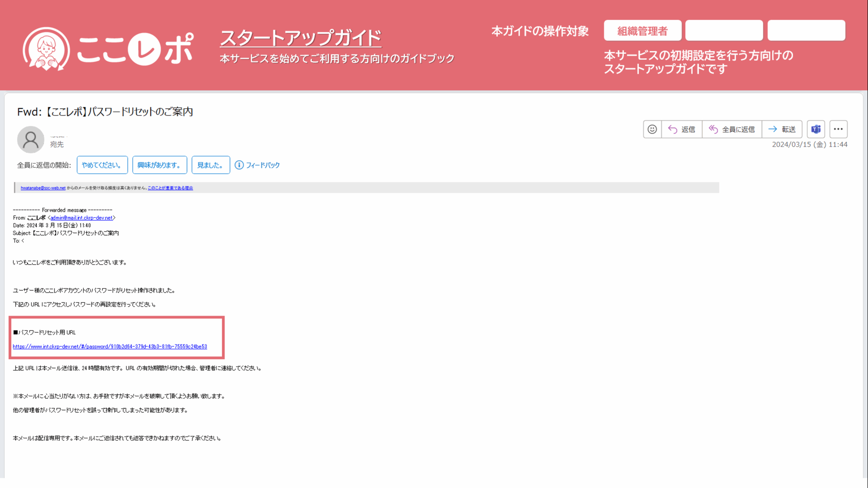Click the emoji reaction smiley icon
Viewport: 868px width, 488px height.
(x=652, y=129)
